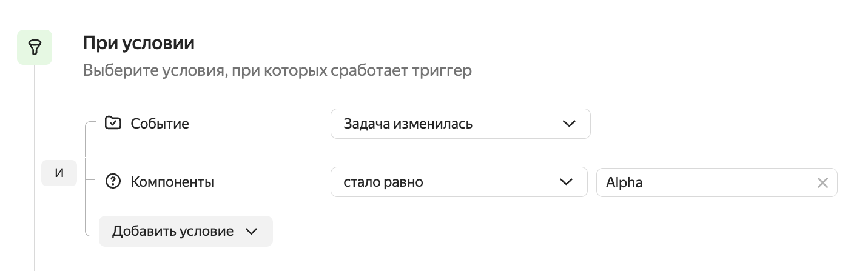Viewport: 868px width, 271px height.
Task: Expand the Добавить условие chevron arrow
Action: click(x=251, y=232)
